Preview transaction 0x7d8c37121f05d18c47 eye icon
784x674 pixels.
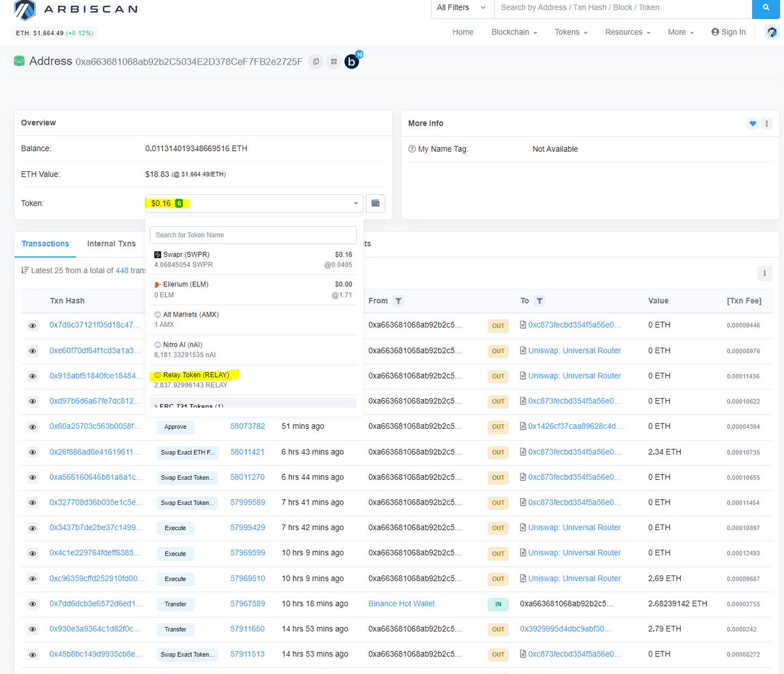pyautogui.click(x=33, y=325)
